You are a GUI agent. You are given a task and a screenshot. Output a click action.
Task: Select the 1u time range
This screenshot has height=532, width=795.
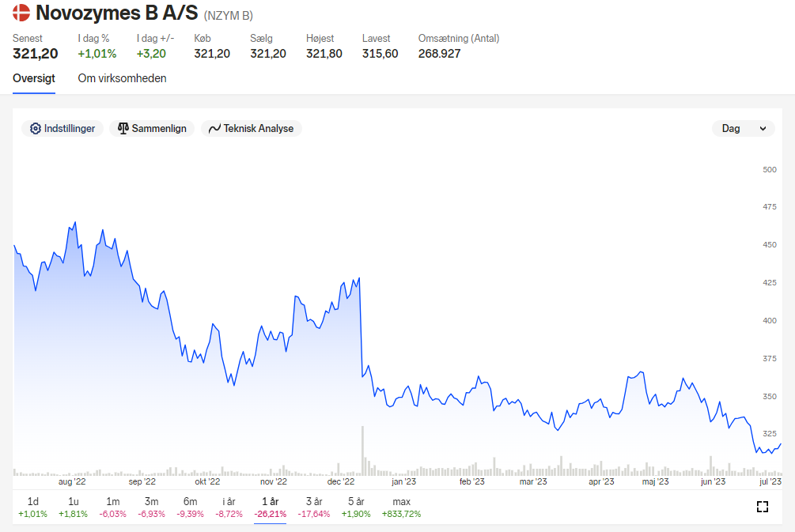[73, 507]
